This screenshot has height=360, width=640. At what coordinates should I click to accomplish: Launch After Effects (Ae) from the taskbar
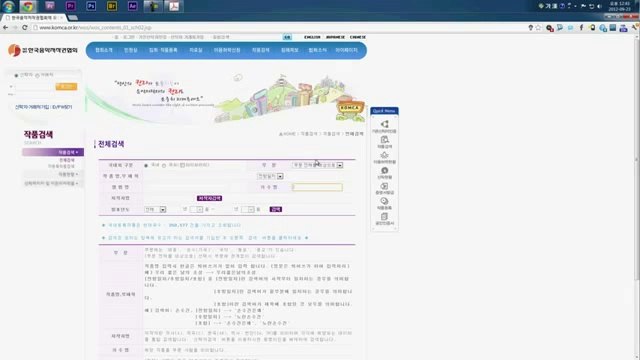pyautogui.click(x=132, y=6)
